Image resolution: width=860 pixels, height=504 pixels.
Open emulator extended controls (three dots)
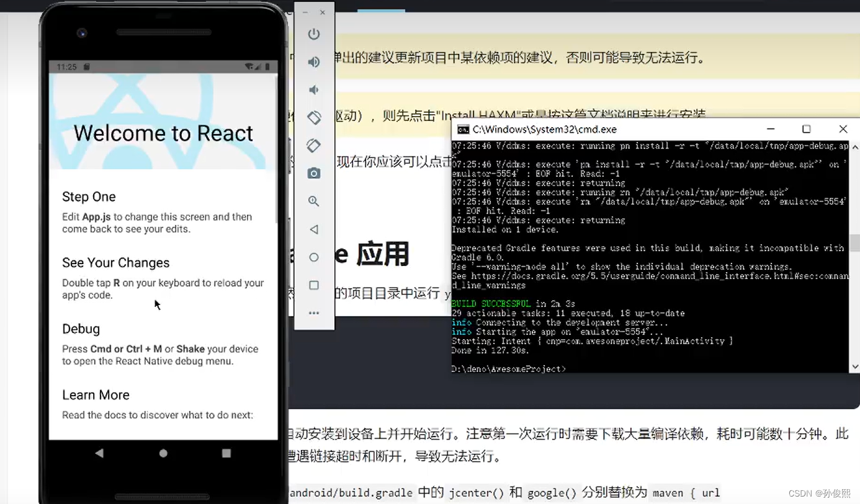[314, 313]
